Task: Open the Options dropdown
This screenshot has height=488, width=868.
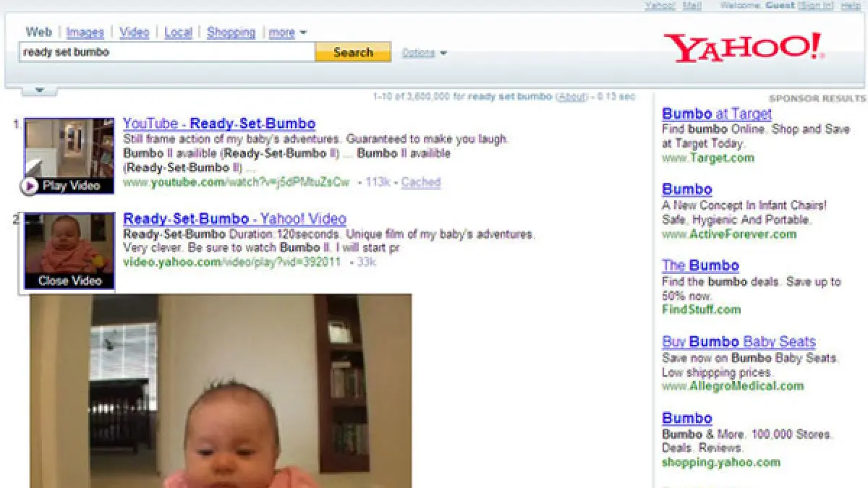Action: point(424,53)
